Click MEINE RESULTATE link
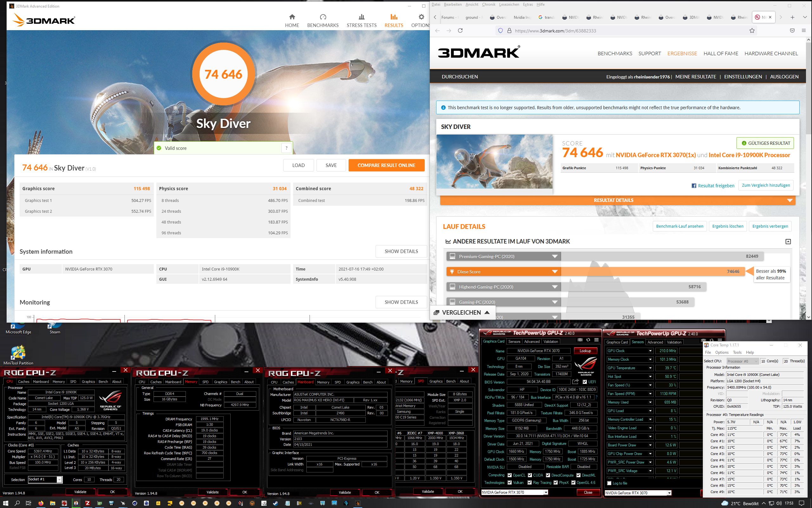 pos(696,77)
